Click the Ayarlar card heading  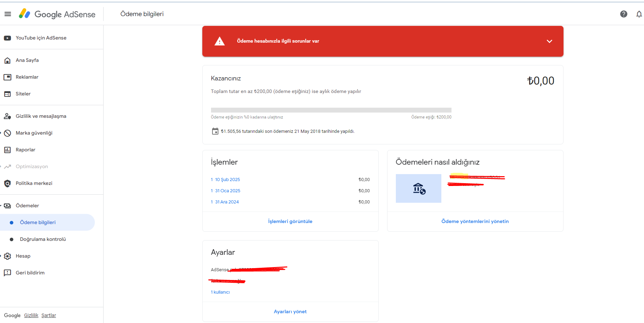point(223,252)
